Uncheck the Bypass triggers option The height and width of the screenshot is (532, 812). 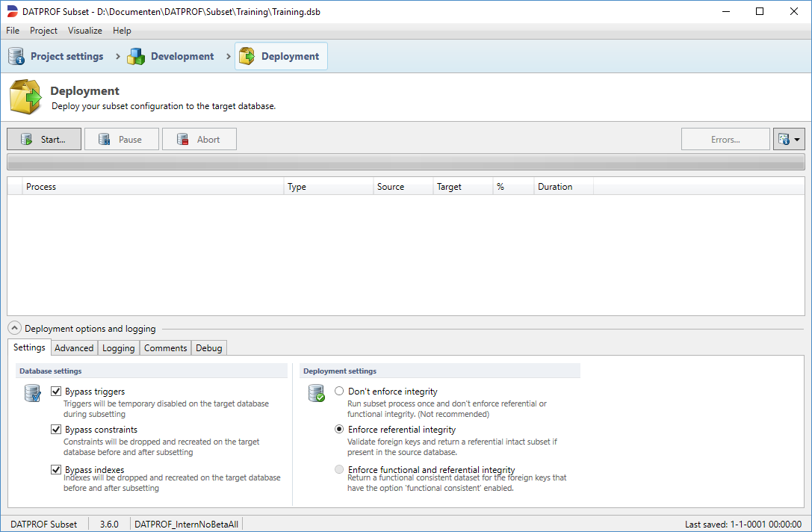coord(56,391)
